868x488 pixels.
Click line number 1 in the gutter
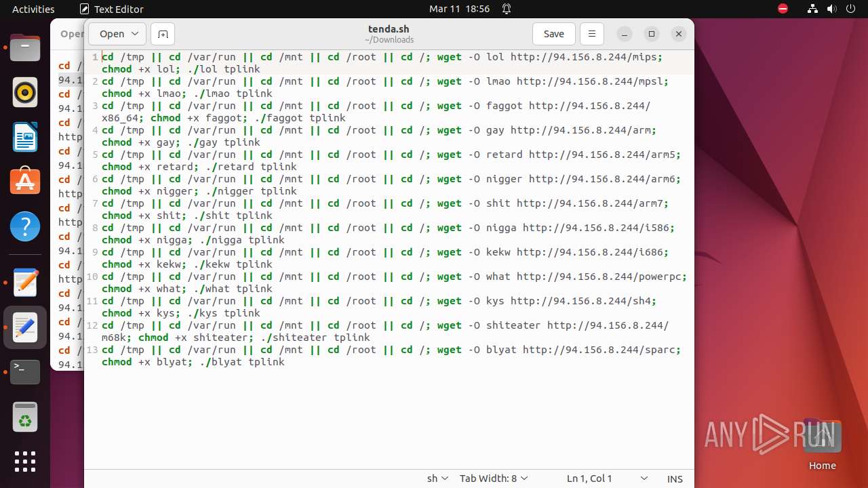pyautogui.click(x=95, y=57)
